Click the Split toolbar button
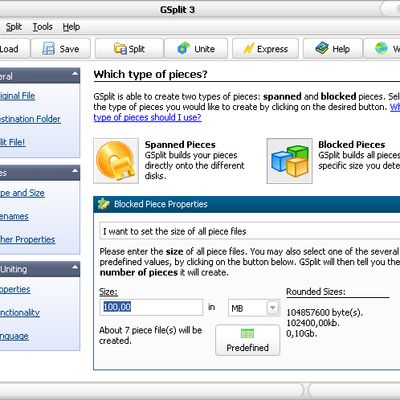The width and height of the screenshot is (400, 400). (129, 49)
